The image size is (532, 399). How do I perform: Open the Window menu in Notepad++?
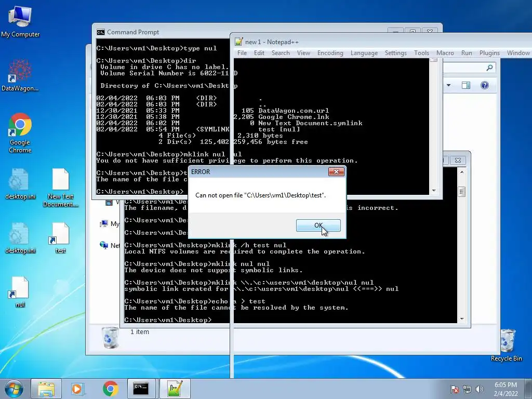pos(518,53)
